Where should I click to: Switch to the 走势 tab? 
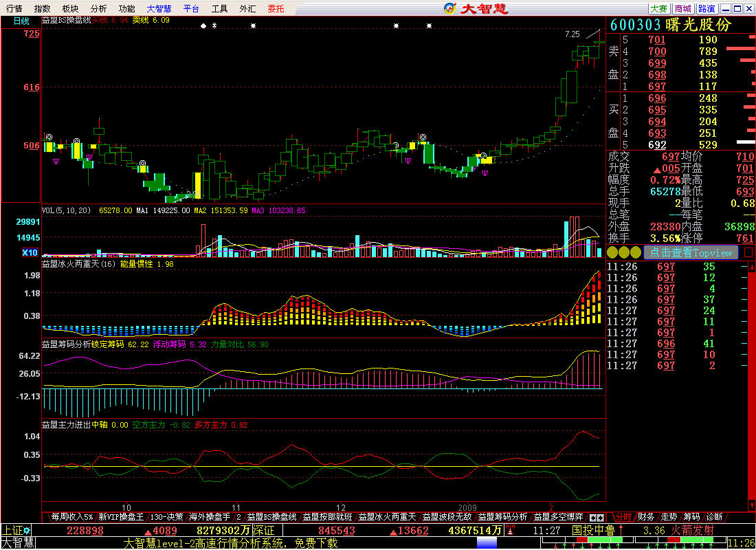pos(668,517)
